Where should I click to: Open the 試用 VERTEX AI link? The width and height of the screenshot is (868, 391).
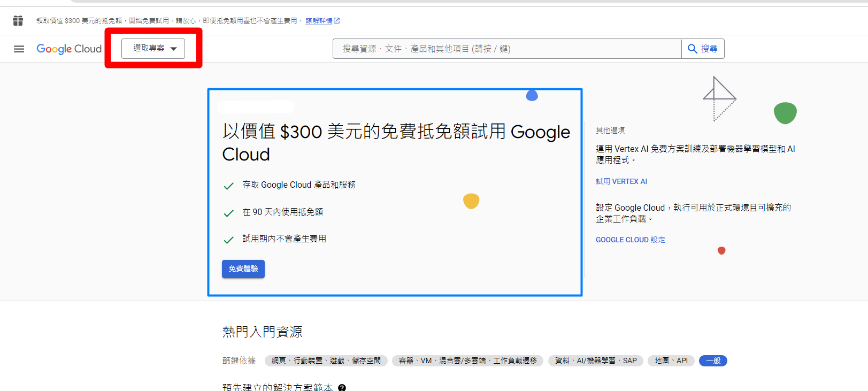[621, 182]
